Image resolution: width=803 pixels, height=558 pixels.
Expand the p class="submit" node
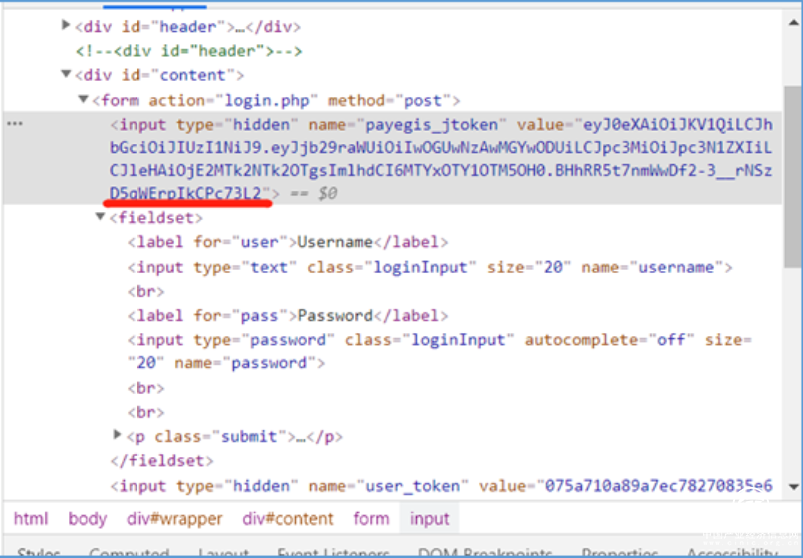click(x=118, y=436)
